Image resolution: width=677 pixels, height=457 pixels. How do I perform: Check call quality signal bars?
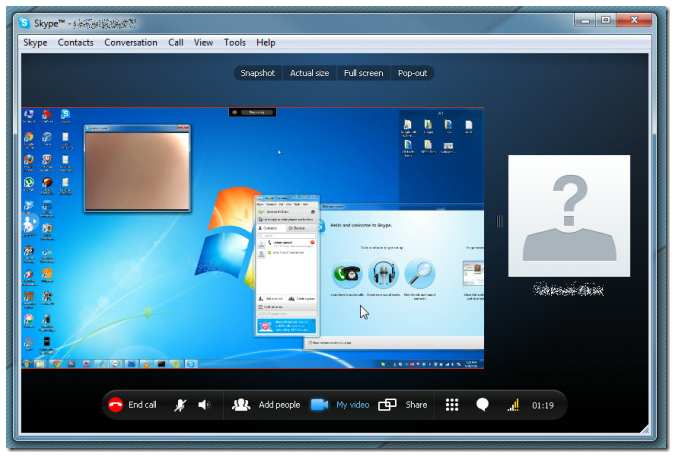[x=513, y=405]
